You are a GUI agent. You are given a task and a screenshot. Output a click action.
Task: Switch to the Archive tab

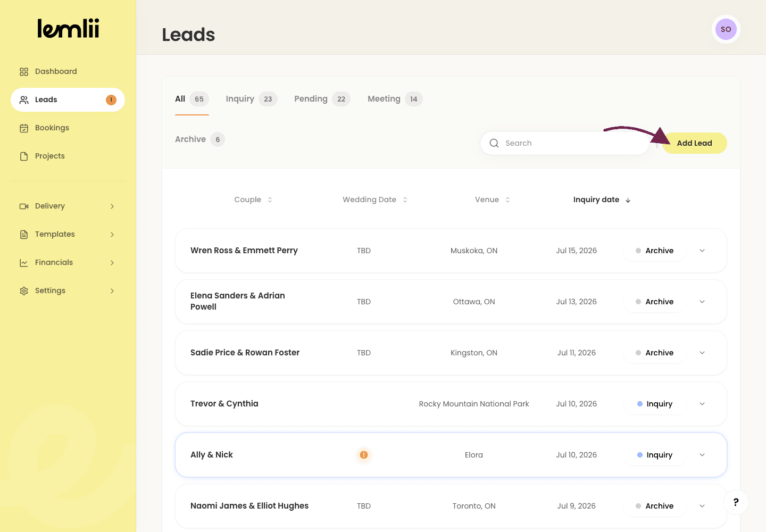200,139
